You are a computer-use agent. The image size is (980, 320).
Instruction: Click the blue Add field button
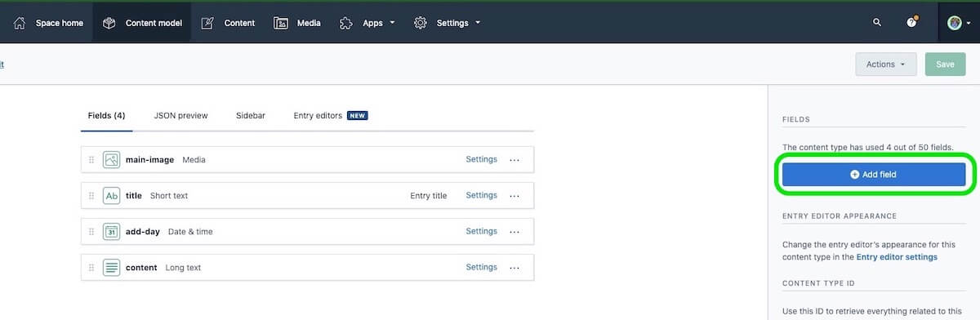tap(874, 174)
